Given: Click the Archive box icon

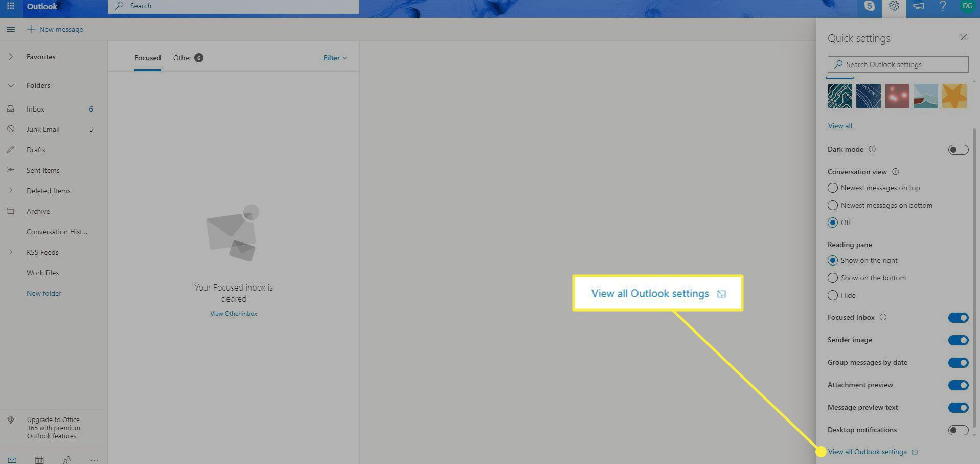Looking at the screenshot, I should point(10,211).
